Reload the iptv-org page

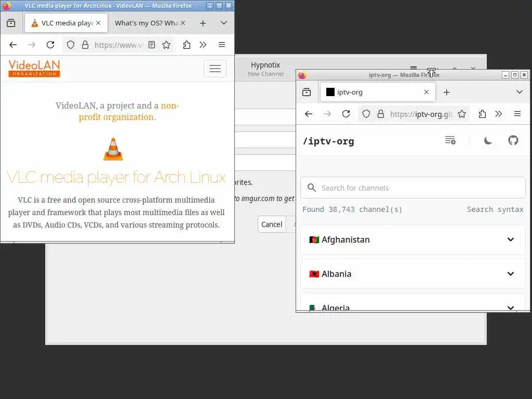coord(346,114)
